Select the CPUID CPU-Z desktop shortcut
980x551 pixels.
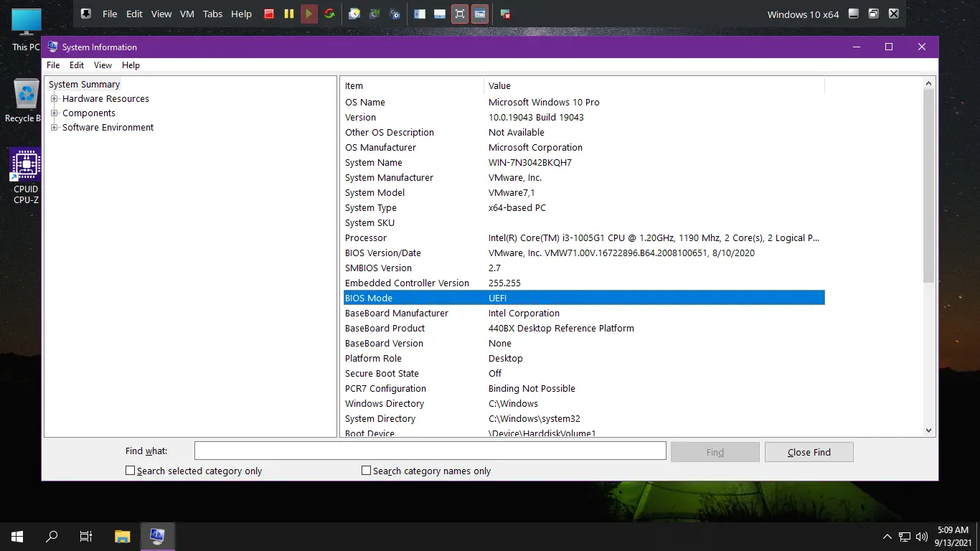point(26,176)
